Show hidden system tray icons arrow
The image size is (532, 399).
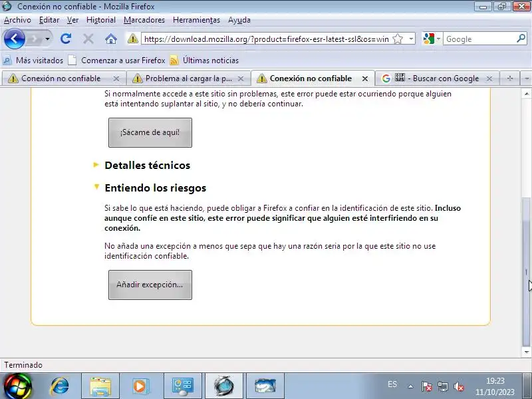pyautogui.click(x=410, y=386)
